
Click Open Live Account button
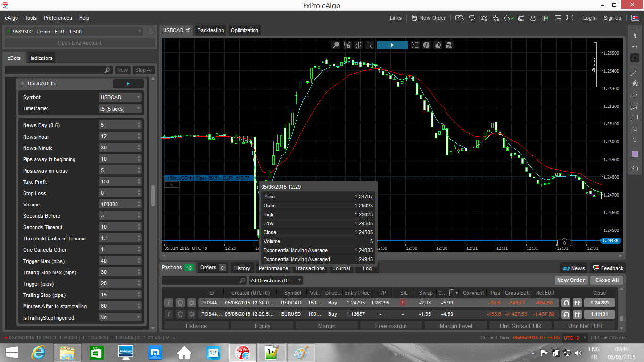pyautogui.click(x=80, y=43)
